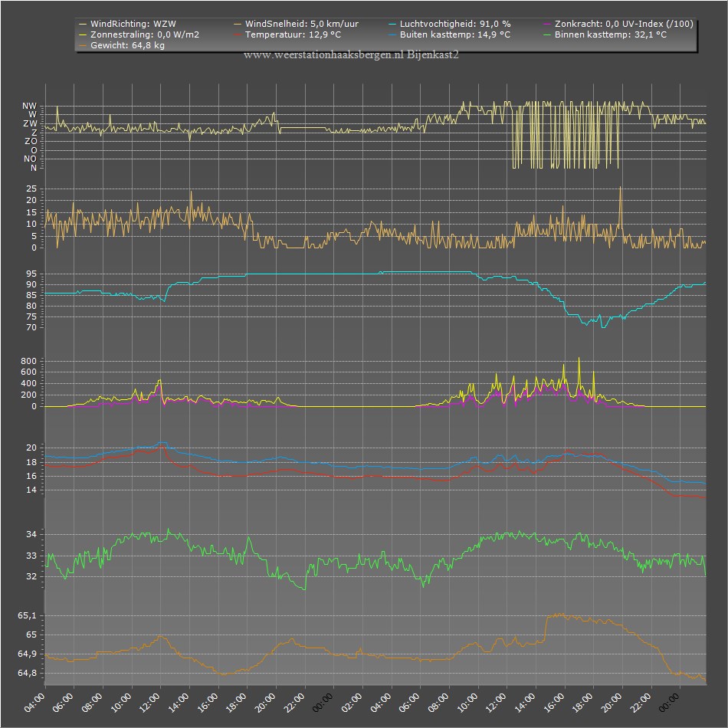Select the 600 tick on solar radiation axis
This screenshot has height=728, width=728.
click(29, 372)
